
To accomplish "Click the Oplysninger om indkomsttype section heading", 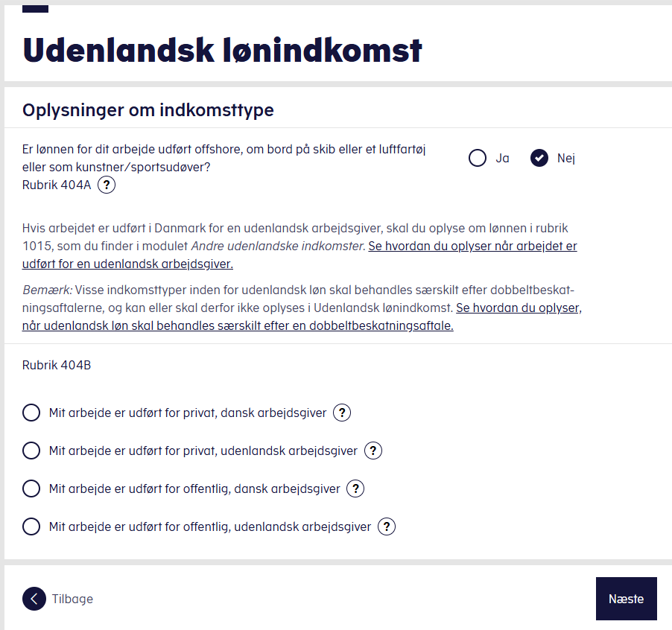I will (x=148, y=110).
